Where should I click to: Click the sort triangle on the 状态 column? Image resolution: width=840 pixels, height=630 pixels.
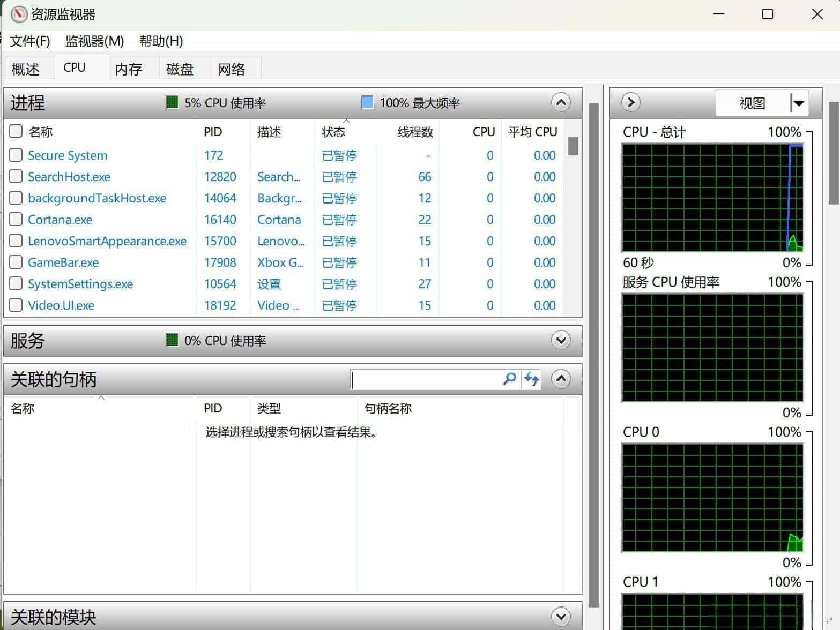click(347, 122)
